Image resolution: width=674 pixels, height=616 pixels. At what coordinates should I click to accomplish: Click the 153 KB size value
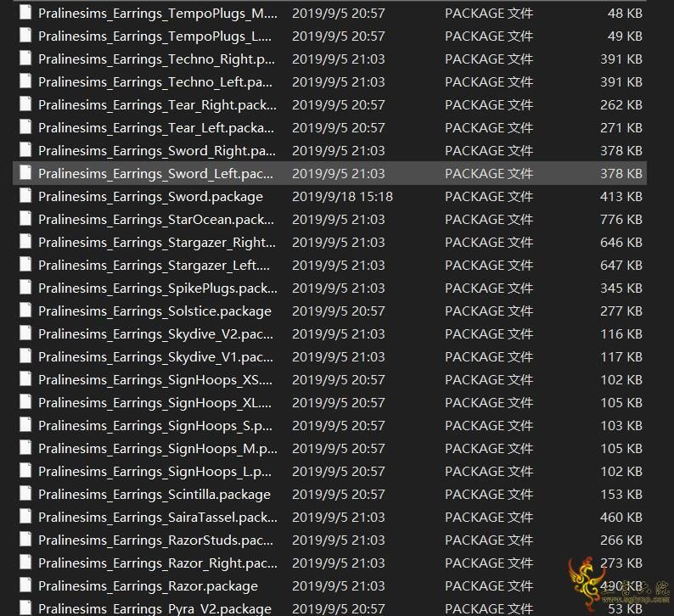[621, 495]
